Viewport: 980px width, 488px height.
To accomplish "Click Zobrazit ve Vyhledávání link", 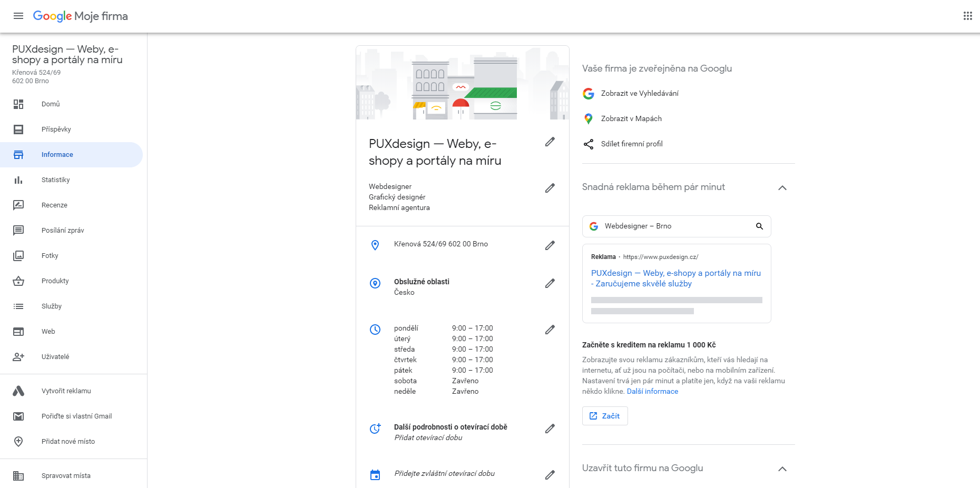I will pos(640,94).
